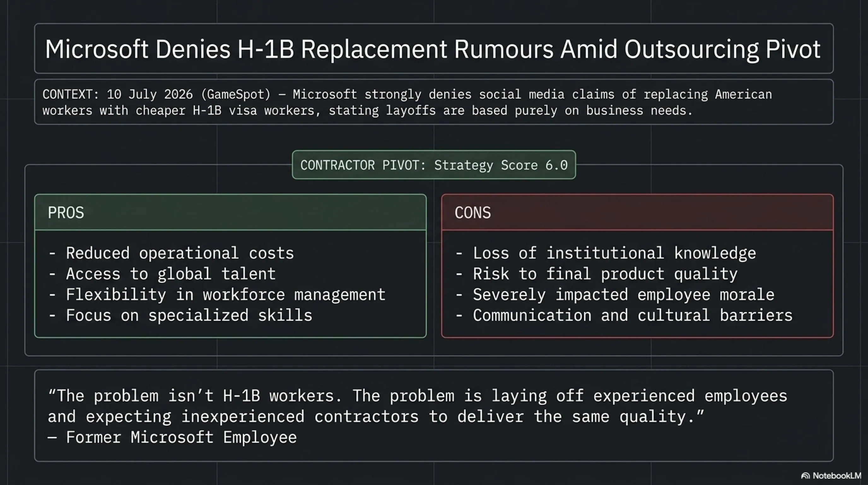Select Flexibility in workforce management line

click(x=217, y=295)
